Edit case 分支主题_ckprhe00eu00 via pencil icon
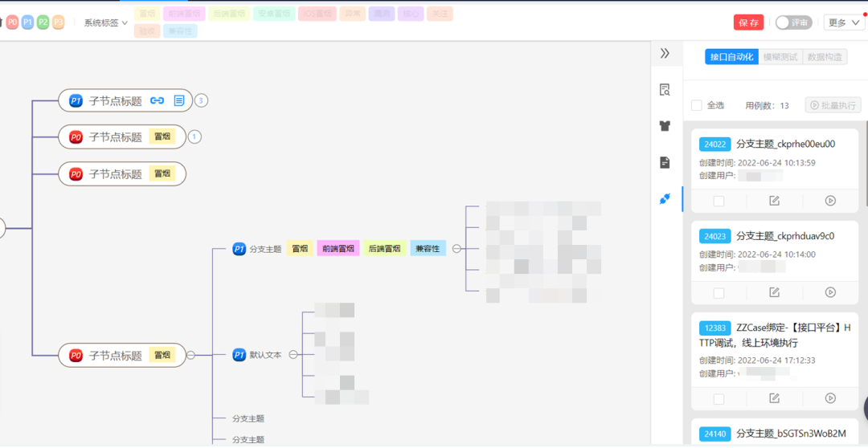 click(x=775, y=201)
